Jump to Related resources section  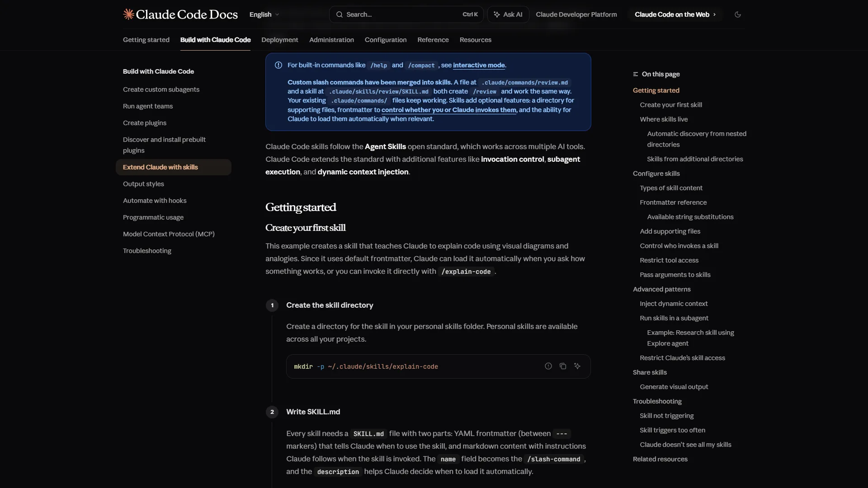pos(660,459)
